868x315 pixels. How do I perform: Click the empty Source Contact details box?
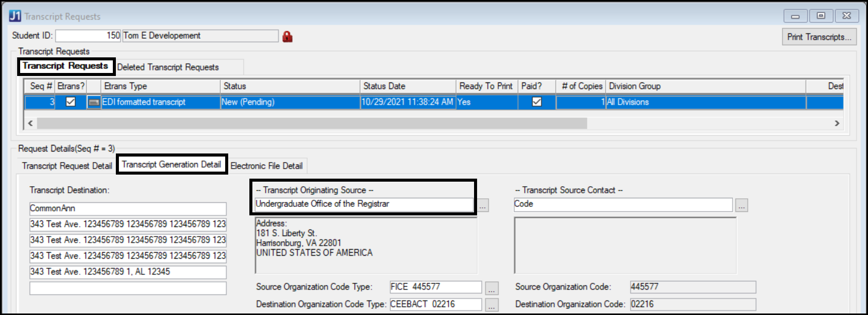[625, 246]
